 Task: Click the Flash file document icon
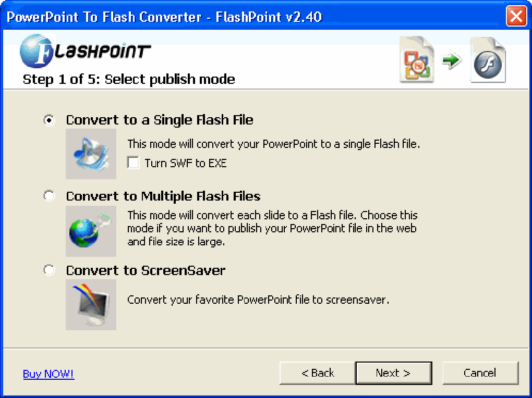coord(488,60)
